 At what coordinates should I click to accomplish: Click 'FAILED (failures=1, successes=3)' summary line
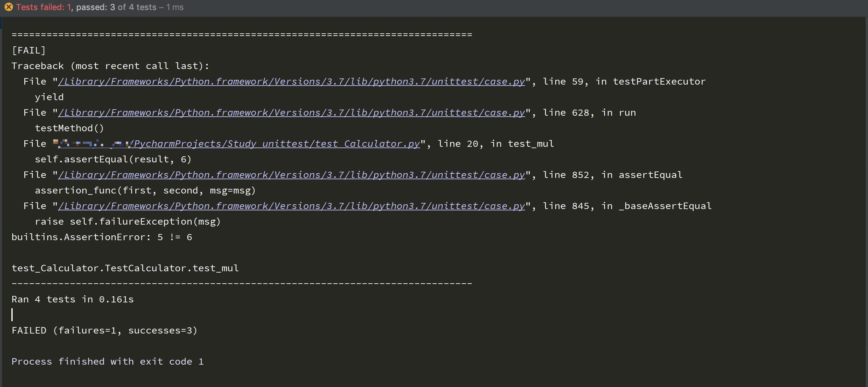(104, 330)
